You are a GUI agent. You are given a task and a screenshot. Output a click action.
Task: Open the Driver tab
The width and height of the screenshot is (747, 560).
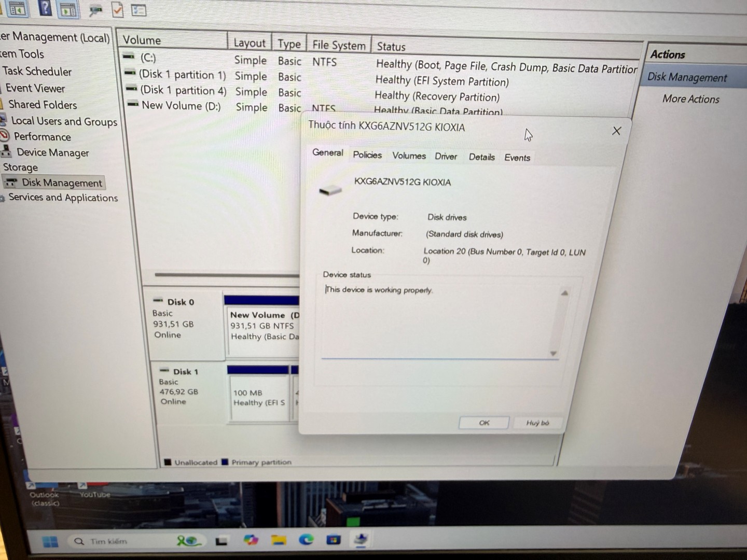(x=446, y=157)
